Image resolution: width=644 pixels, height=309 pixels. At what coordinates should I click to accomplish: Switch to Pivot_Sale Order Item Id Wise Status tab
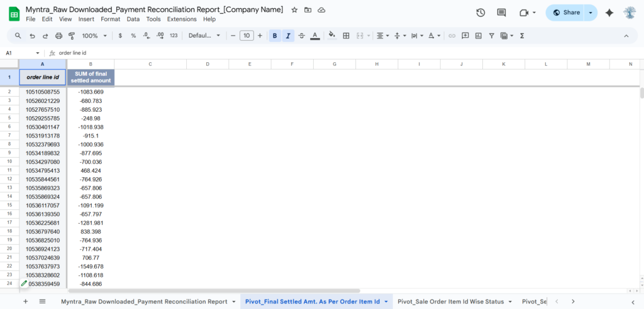point(451,301)
